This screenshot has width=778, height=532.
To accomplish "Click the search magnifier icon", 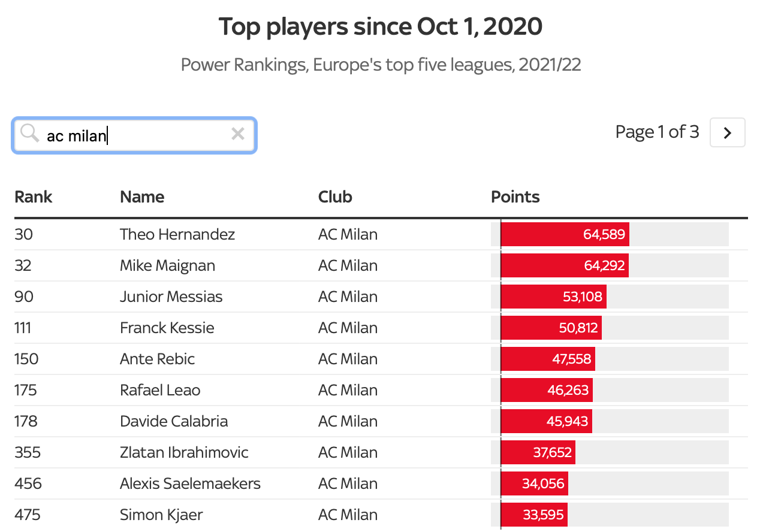I will pos(29,133).
